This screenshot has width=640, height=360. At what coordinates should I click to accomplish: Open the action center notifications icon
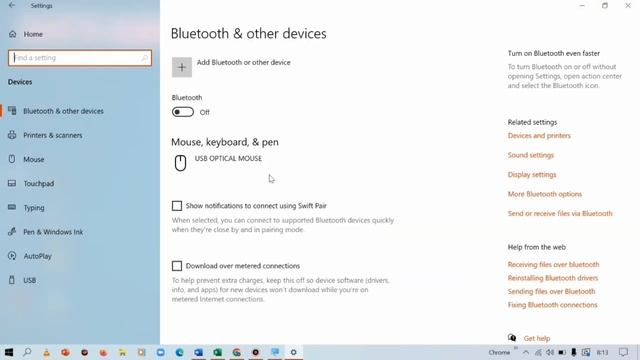(623, 352)
